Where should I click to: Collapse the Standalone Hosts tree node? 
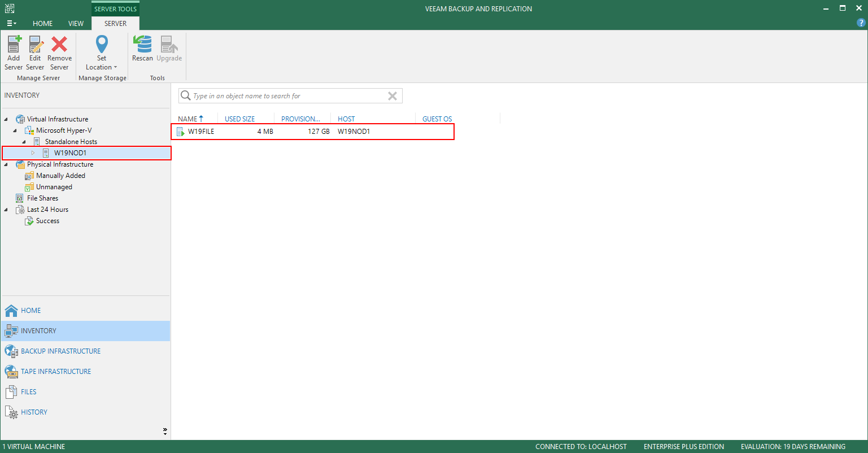pyautogui.click(x=24, y=142)
